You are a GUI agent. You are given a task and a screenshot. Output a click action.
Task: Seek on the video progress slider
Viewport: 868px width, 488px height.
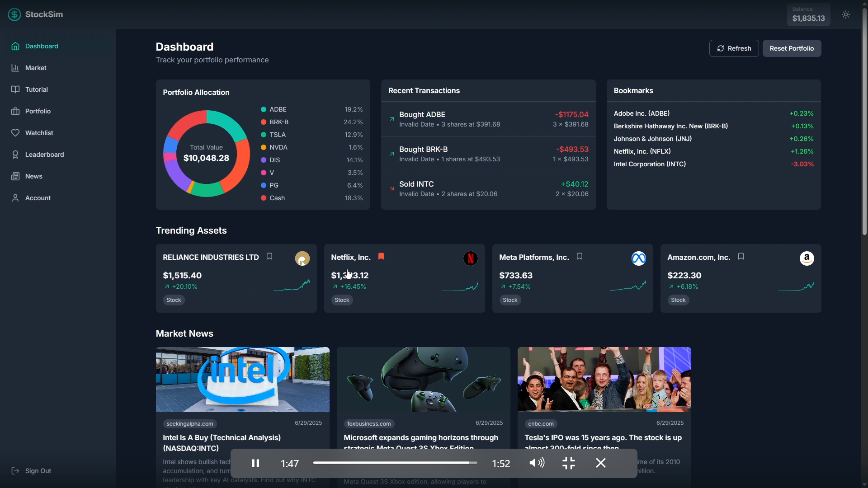[395, 463]
